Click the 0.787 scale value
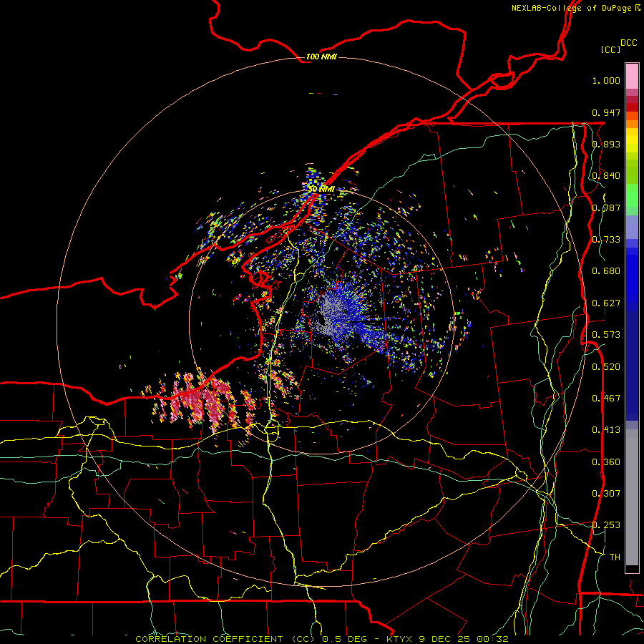Image resolution: width=644 pixels, height=644 pixels. (x=606, y=208)
